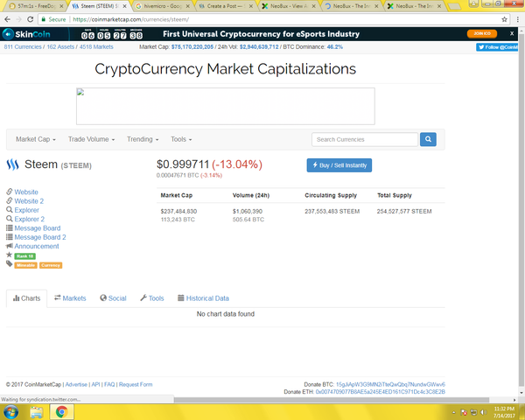Bookmark the page with the star icon

click(504, 19)
